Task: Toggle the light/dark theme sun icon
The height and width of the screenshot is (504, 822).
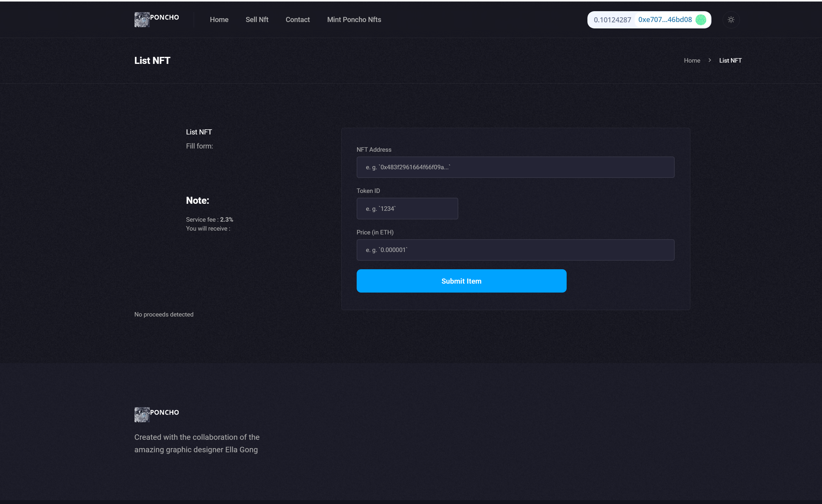Action: pos(731,20)
